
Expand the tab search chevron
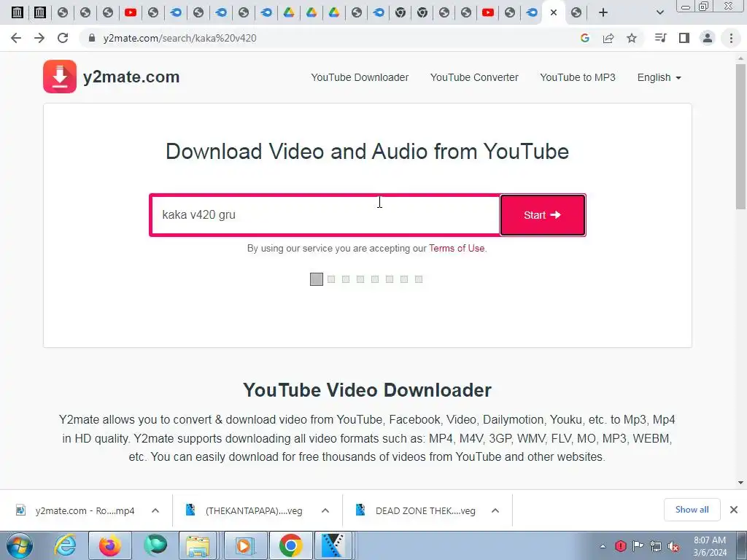click(x=659, y=12)
